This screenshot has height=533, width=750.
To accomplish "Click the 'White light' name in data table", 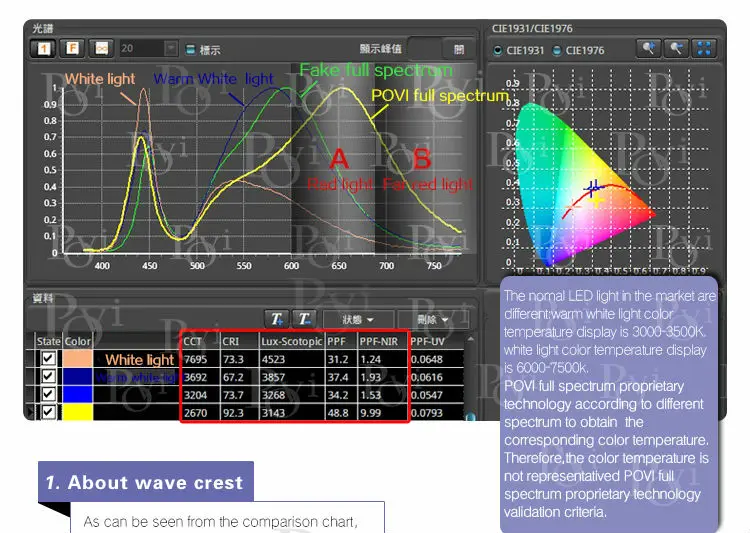I will click(x=140, y=359).
